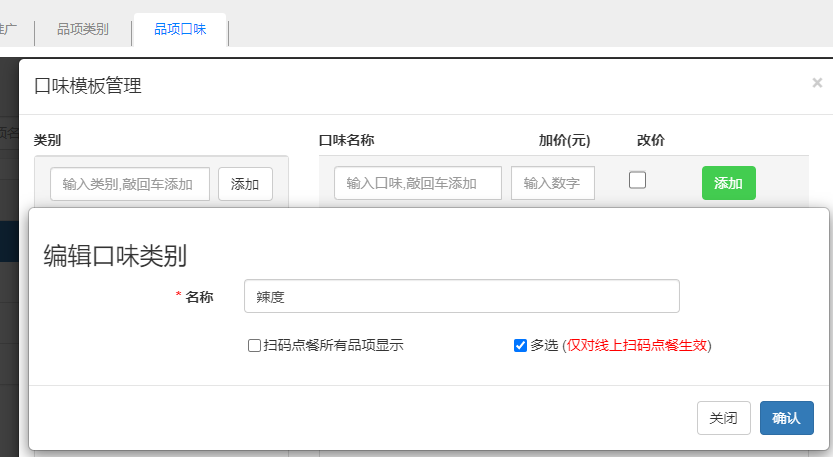Enable the 扫码点餐所有品项显示 checkbox
The width and height of the screenshot is (833, 457).
[255, 346]
